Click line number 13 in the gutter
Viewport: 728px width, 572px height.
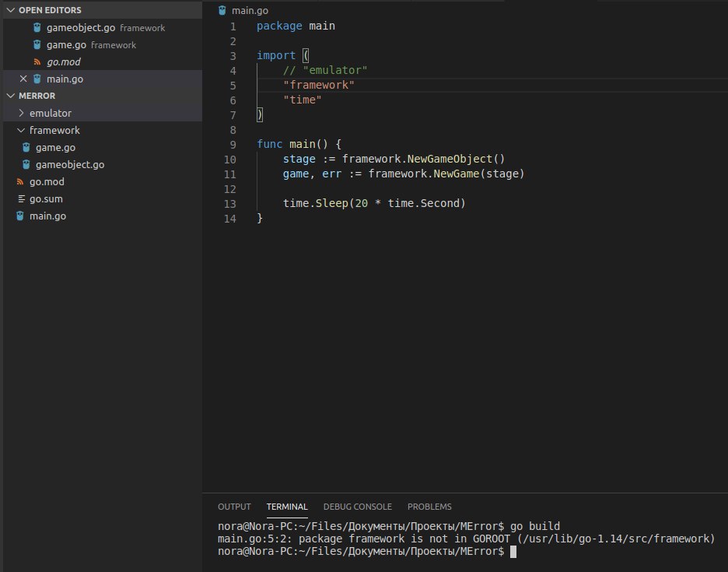coord(229,204)
